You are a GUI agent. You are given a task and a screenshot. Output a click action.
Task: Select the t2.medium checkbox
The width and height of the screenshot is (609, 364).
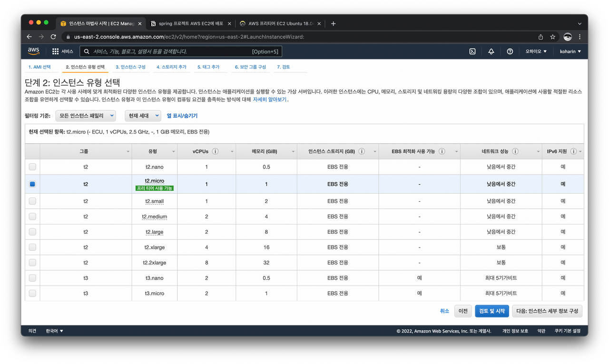32,216
